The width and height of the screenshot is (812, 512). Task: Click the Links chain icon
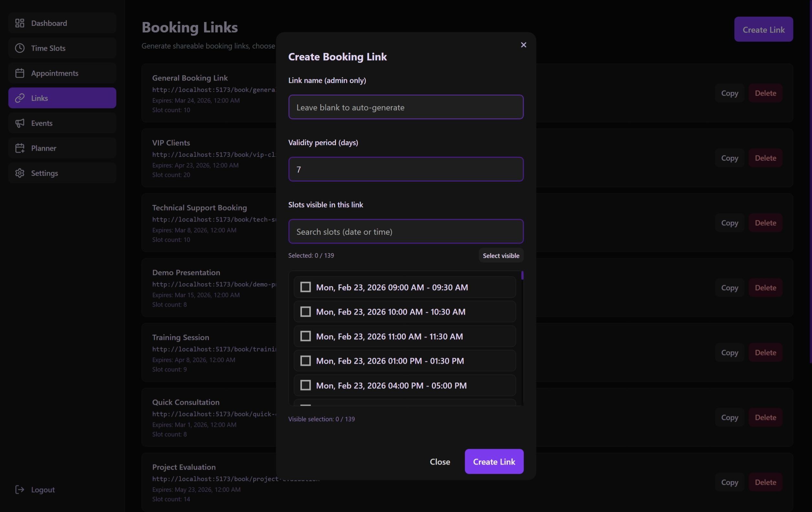pos(20,98)
